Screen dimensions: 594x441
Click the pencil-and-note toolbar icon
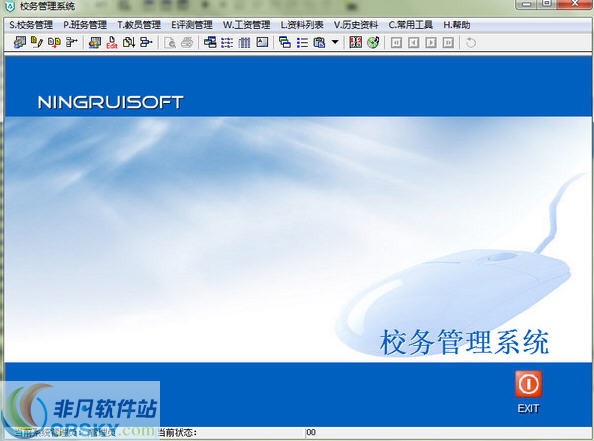click(x=37, y=42)
